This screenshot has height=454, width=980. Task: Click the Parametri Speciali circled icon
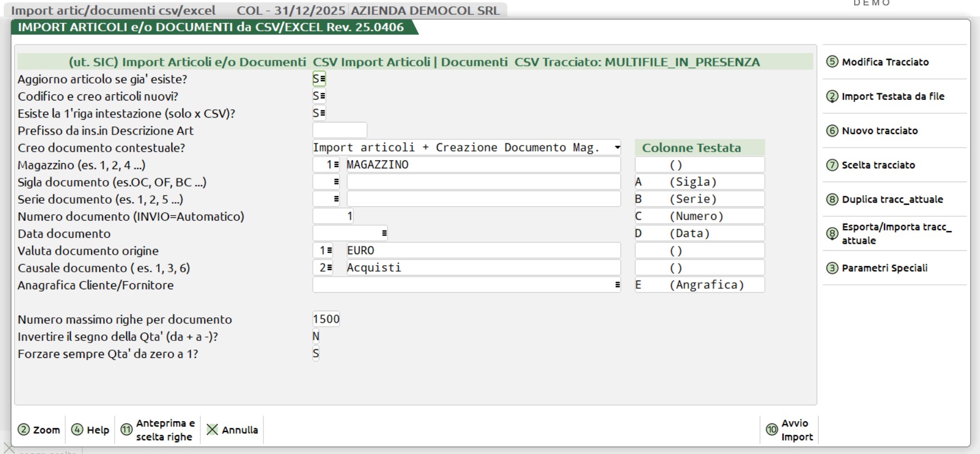(832, 268)
